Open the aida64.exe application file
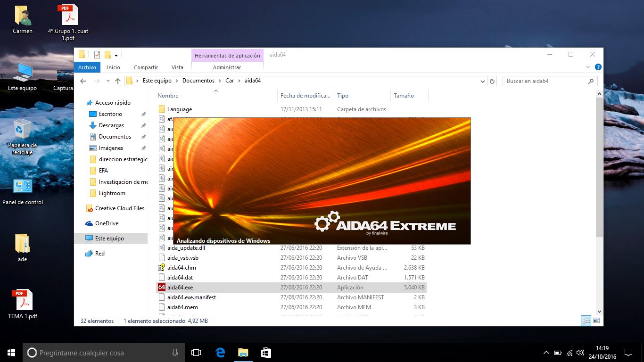The image size is (644, 362). pyautogui.click(x=180, y=288)
